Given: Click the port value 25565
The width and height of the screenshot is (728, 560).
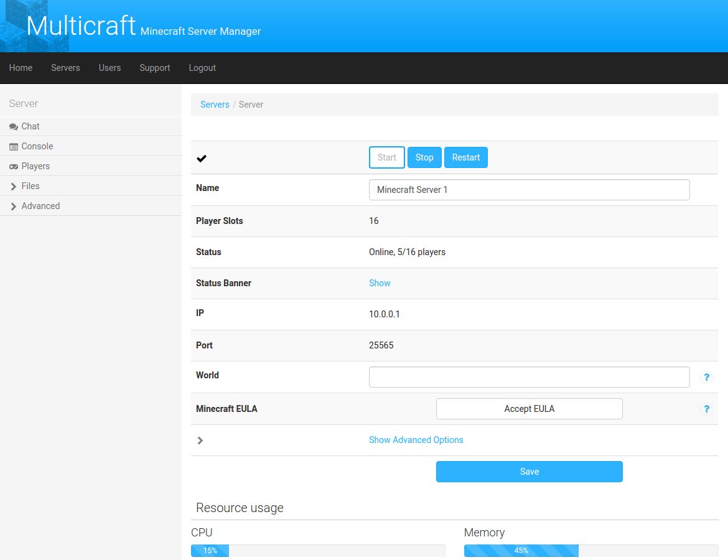Looking at the screenshot, I should tap(381, 345).
